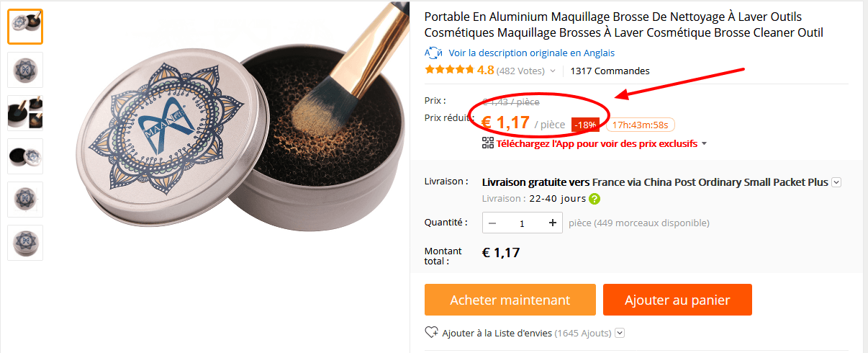Open 'Voir la description originale en Anglais'
Image resolution: width=868 pixels, height=353 pixels.
(x=531, y=53)
